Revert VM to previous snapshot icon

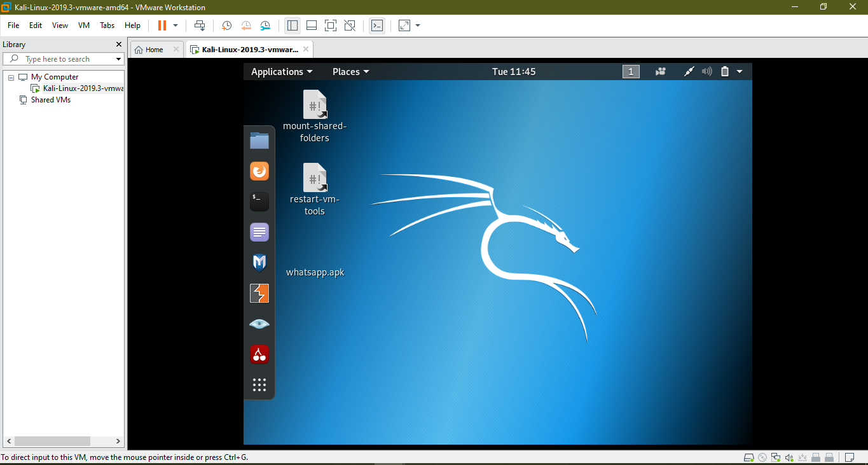click(246, 25)
